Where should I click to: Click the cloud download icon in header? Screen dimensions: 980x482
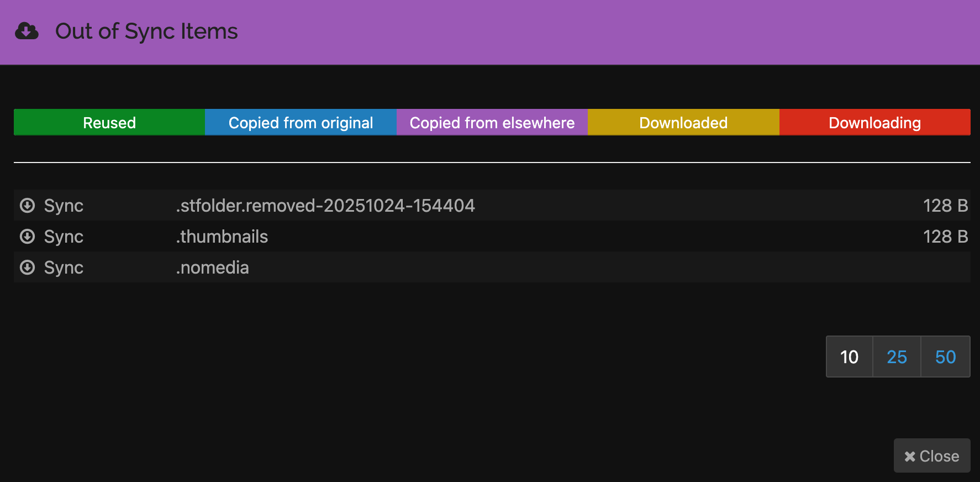[x=27, y=32]
